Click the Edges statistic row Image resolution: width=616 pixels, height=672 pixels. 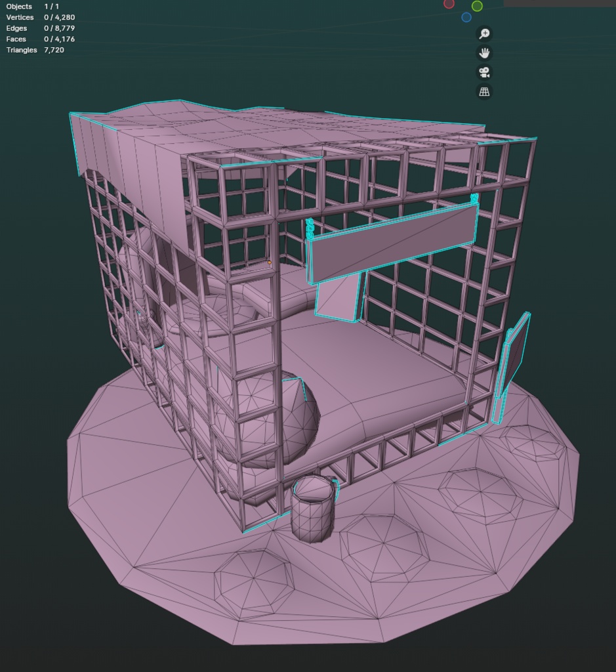[31, 28]
